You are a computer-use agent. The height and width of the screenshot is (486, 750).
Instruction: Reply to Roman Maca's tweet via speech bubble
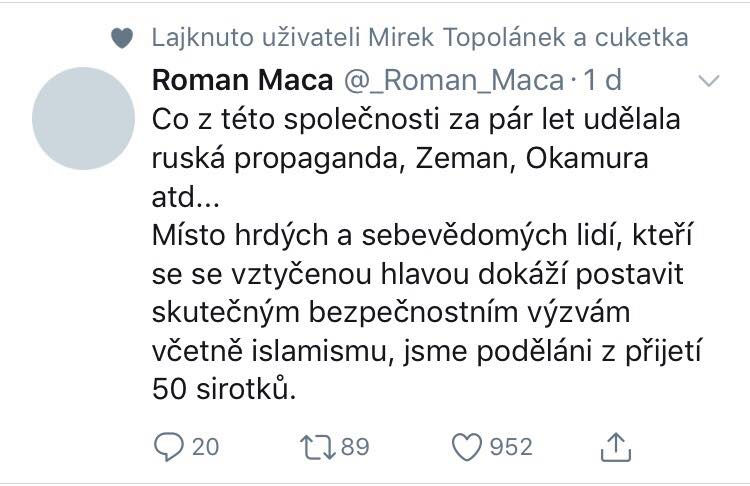[168, 446]
